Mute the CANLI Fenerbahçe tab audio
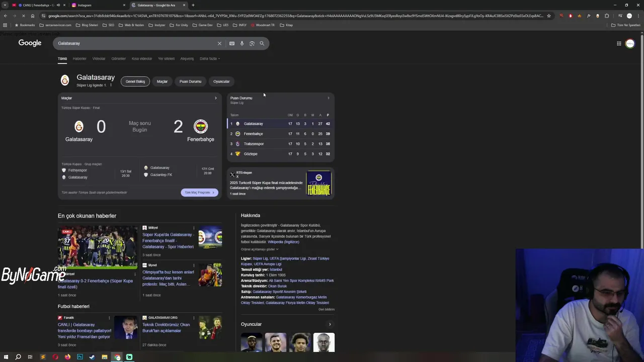The width and height of the screenshot is (644, 362). click(58, 5)
